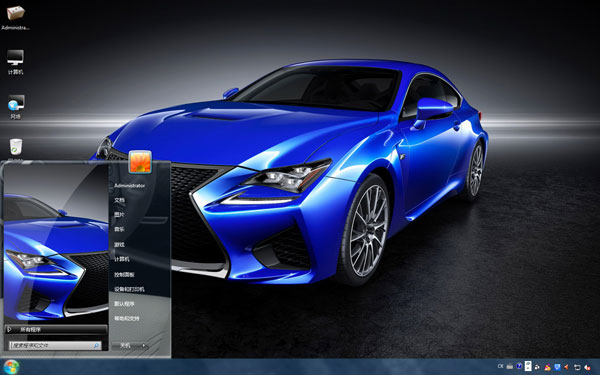Click the magnifier icon in search box
The height and width of the screenshot is (375, 600).
(x=96, y=346)
